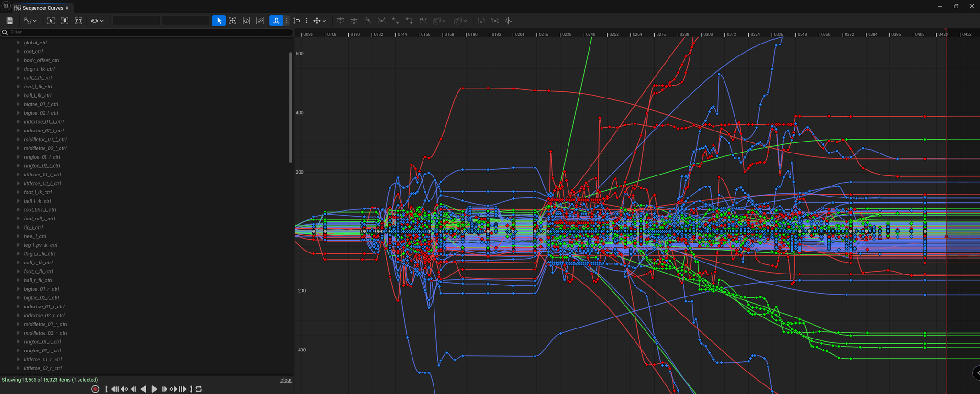Open value snapping options dots menu
The image size is (980, 394).
coord(307,21)
